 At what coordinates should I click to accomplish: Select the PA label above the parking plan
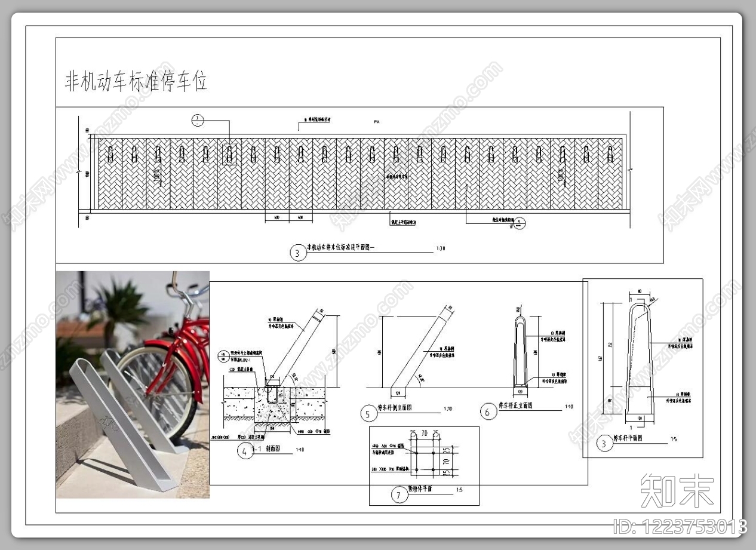[376, 121]
